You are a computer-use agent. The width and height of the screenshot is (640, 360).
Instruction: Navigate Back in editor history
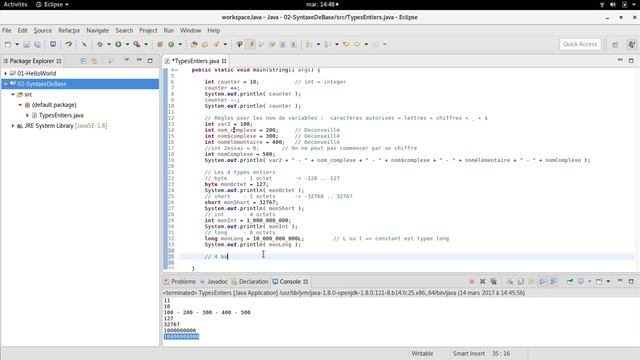coord(357,44)
